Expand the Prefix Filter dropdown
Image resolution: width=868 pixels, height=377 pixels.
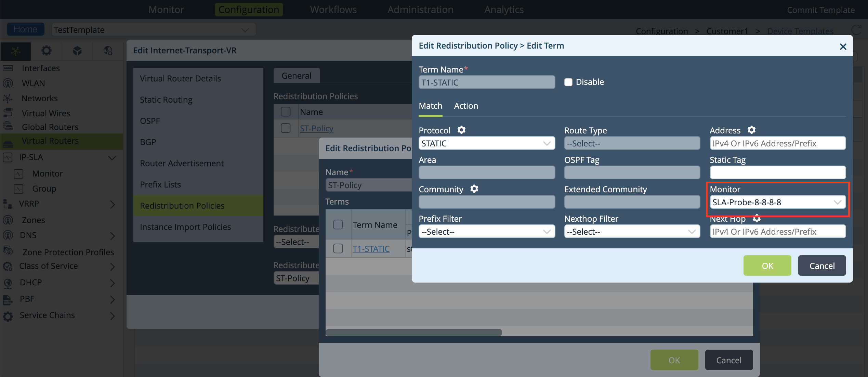pyautogui.click(x=486, y=232)
